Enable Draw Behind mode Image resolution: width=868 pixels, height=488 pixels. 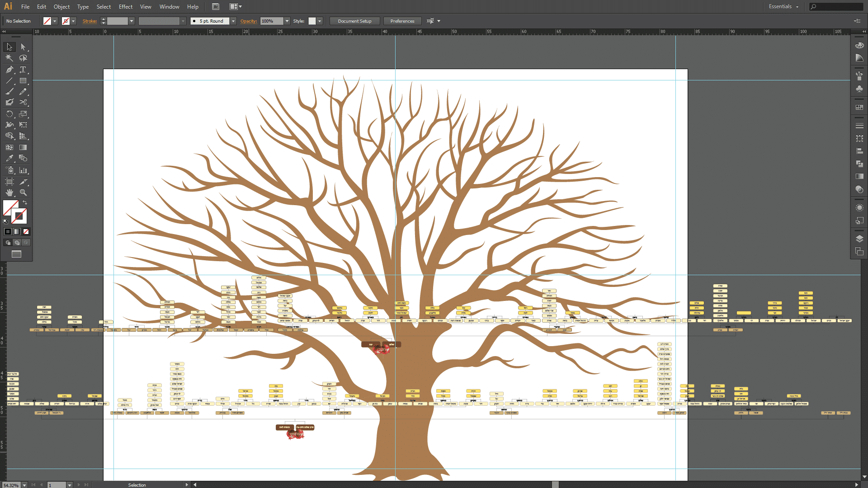click(x=17, y=243)
